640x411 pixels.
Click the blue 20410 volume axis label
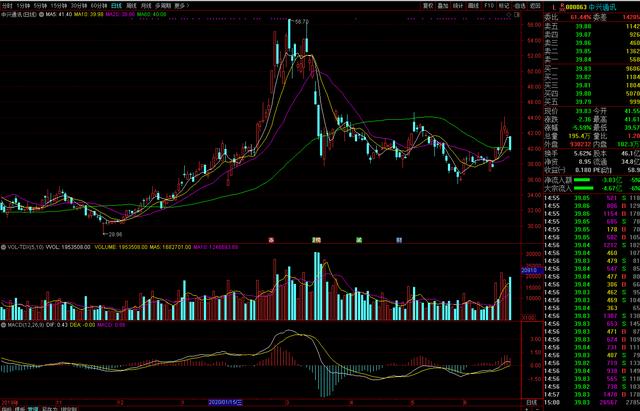coord(532,270)
